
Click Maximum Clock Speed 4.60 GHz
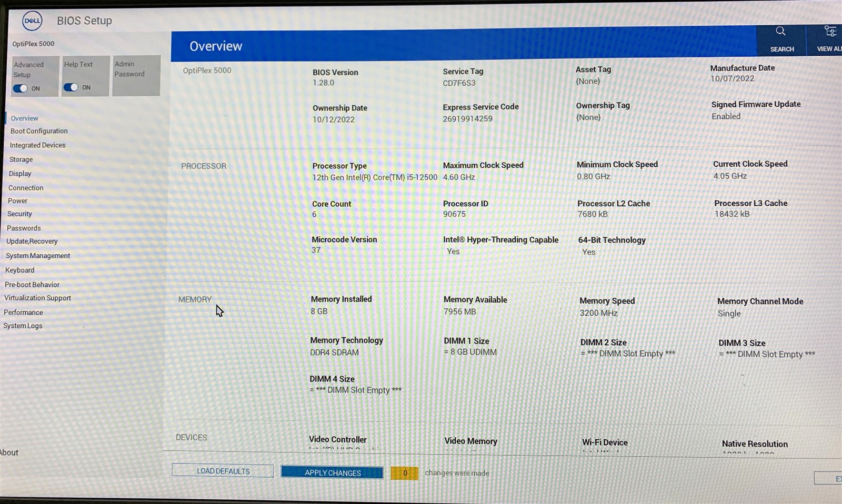pos(459,177)
